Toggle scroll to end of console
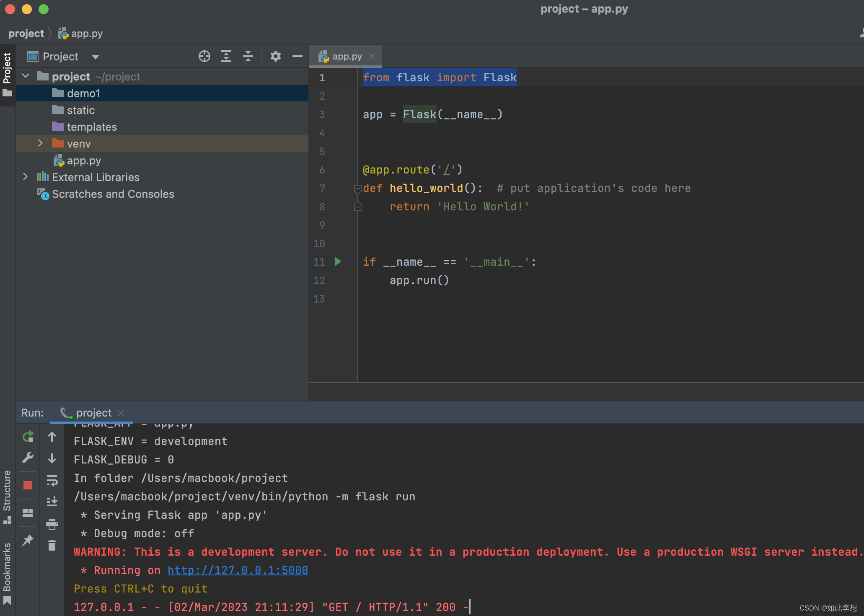This screenshot has width=864, height=616. 52,501
